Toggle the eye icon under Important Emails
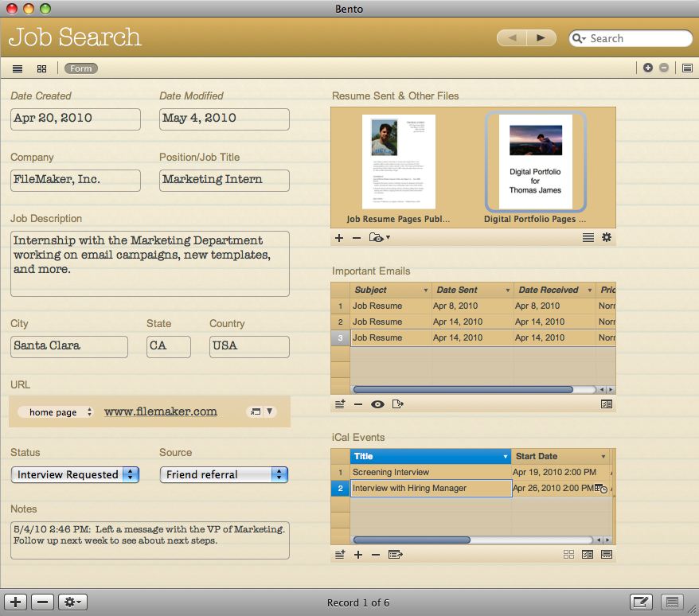Image resolution: width=699 pixels, height=616 pixels. click(x=377, y=404)
